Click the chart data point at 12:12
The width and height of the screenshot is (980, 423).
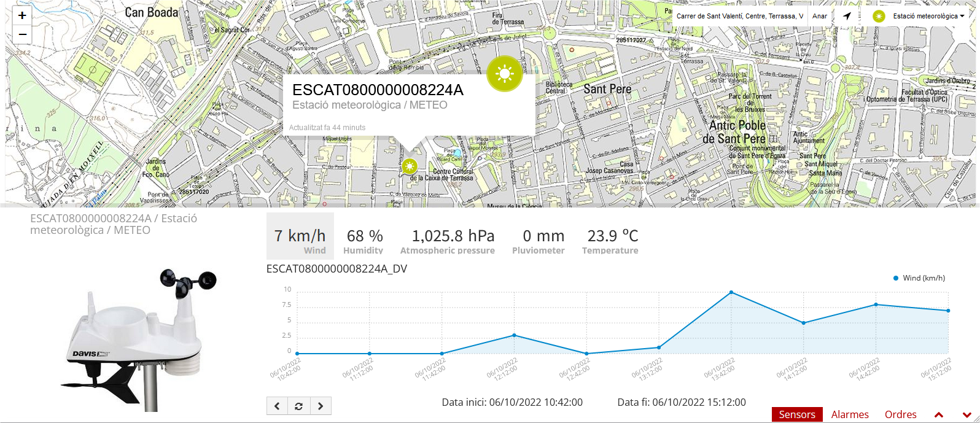pos(514,335)
